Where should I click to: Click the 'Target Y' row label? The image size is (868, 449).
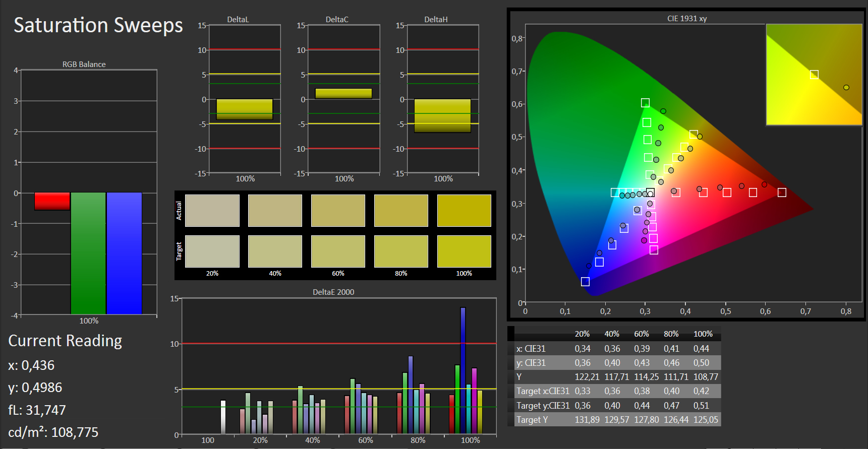point(532,420)
